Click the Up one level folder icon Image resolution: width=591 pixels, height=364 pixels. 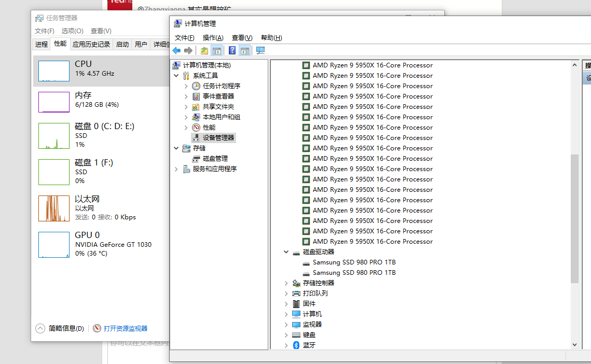(204, 50)
